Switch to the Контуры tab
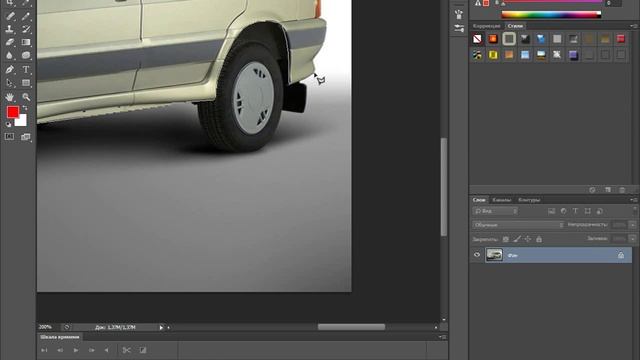 point(529,200)
